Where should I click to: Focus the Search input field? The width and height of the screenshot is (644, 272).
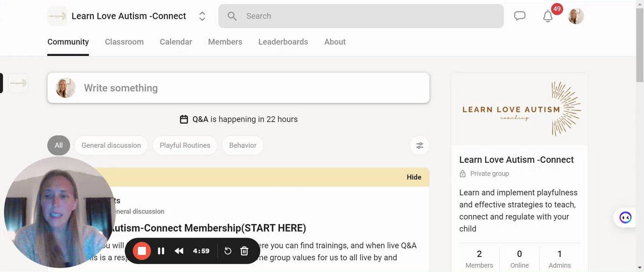[361, 16]
